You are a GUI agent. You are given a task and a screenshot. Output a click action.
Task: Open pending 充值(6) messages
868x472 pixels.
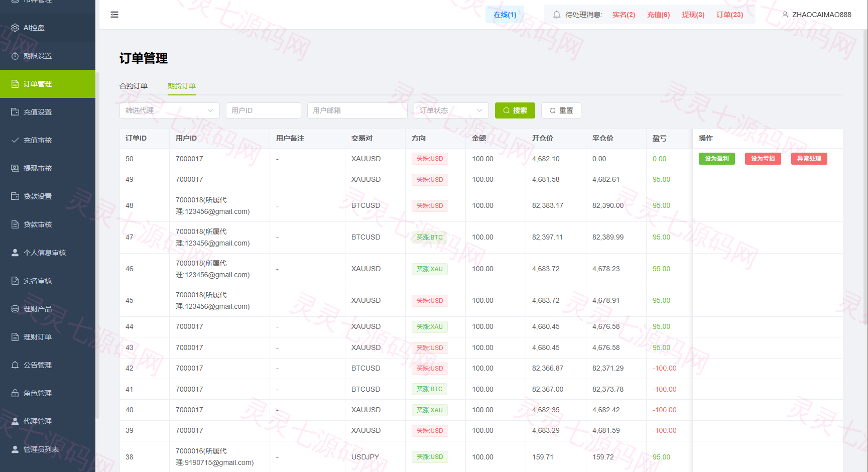tap(659, 15)
